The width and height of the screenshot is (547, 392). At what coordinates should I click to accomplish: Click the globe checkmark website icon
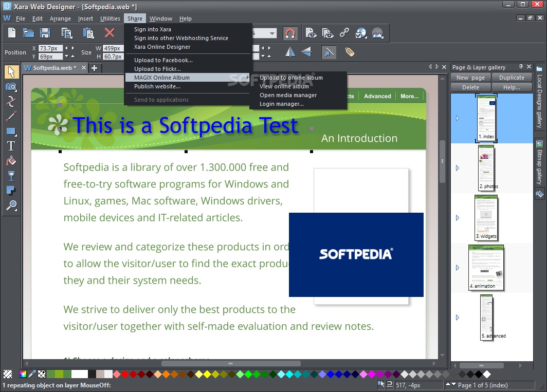point(361,33)
